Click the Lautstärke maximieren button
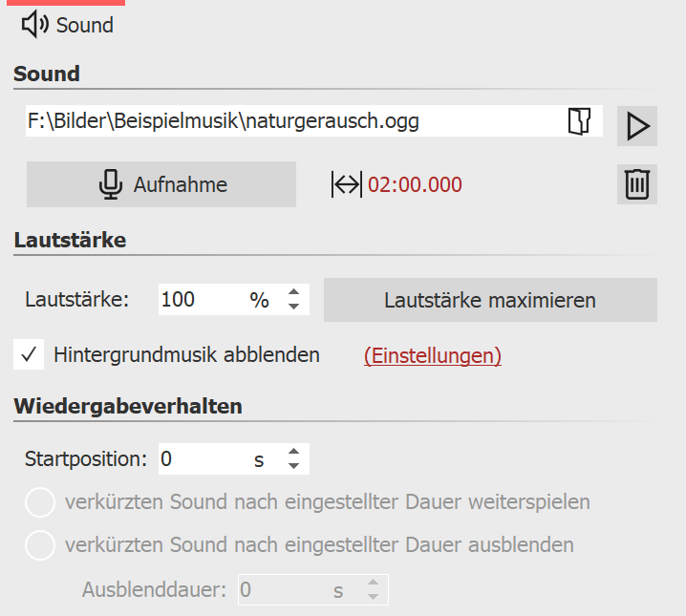This screenshot has width=686, height=616. 490,300
